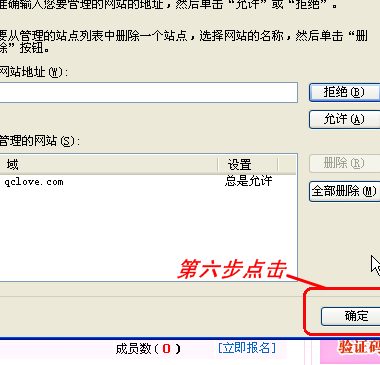Click the 管理的网站(S) label
Viewport: 380px width, 365px height.
[x=40, y=141]
